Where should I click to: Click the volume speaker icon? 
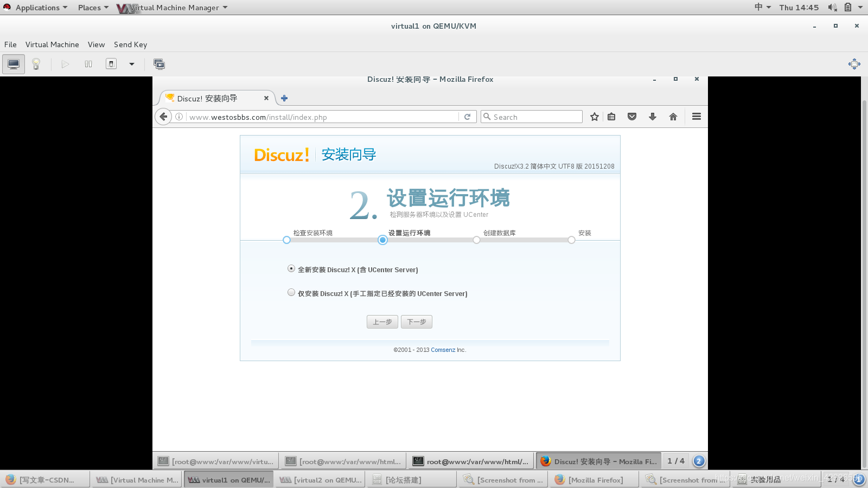coord(832,7)
